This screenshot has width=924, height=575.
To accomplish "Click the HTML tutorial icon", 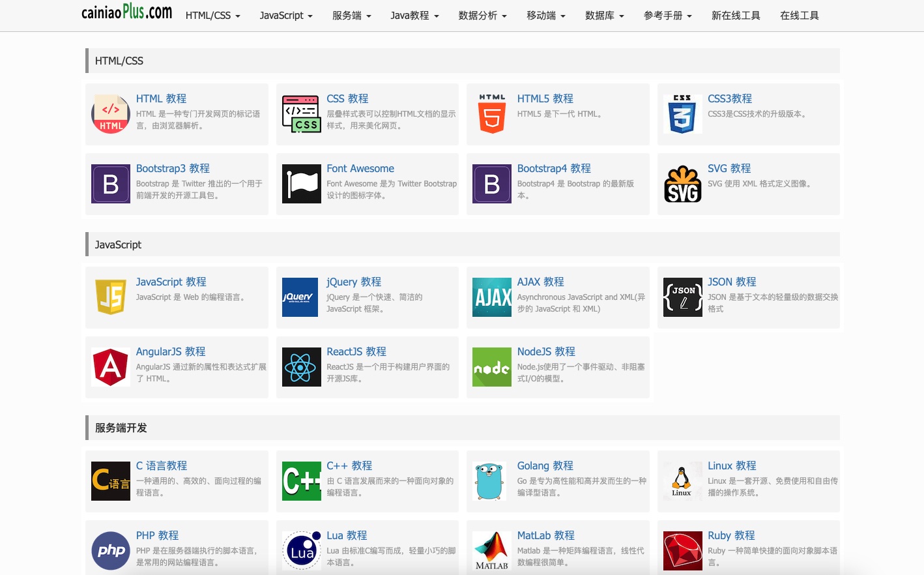I will (111, 114).
